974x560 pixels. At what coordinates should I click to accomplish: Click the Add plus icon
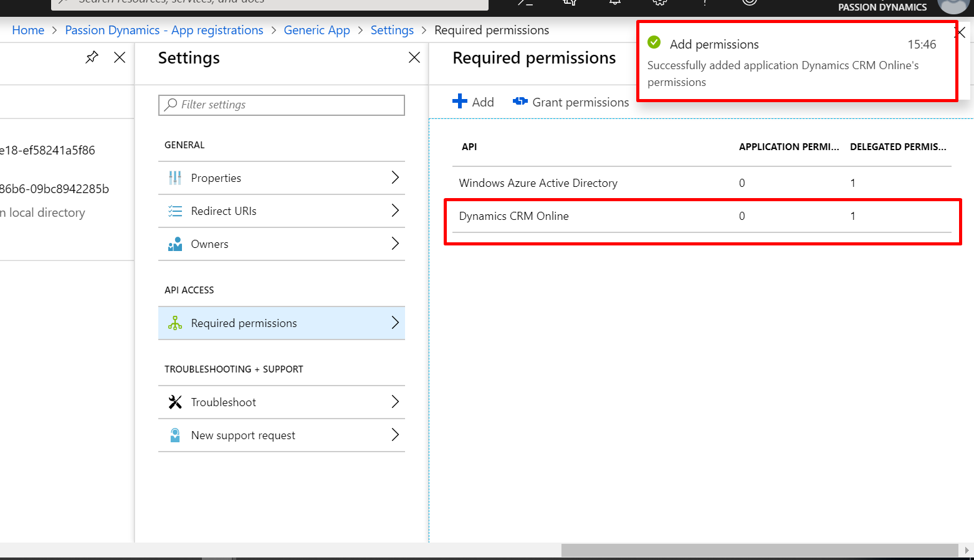(460, 102)
